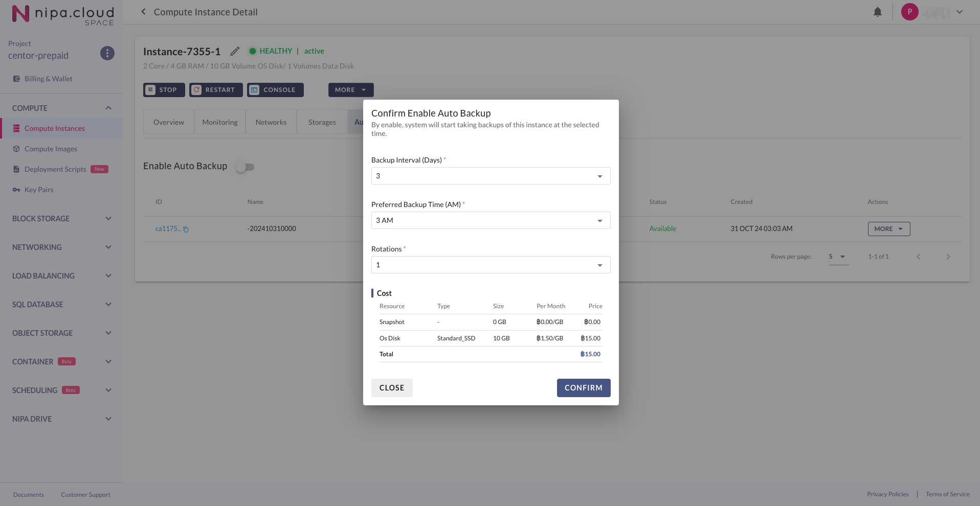Toggle the Enable Auto Backup switch
This screenshot has width=980, height=506.
coord(245,167)
